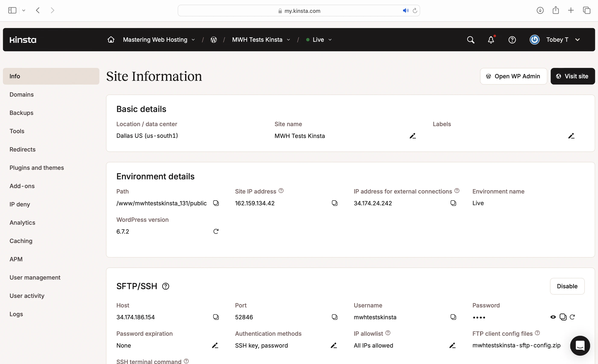Mute the tab audio in address bar
598x364 pixels.
click(405, 11)
